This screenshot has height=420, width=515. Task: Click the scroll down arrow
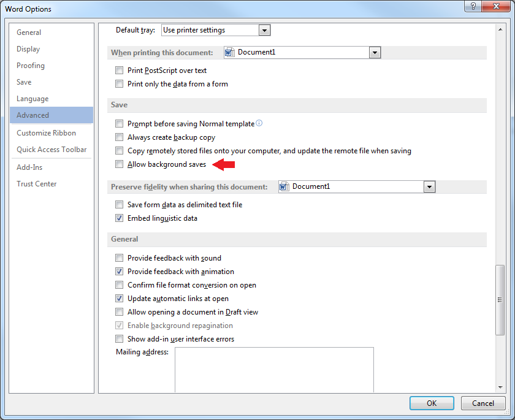[500, 387]
